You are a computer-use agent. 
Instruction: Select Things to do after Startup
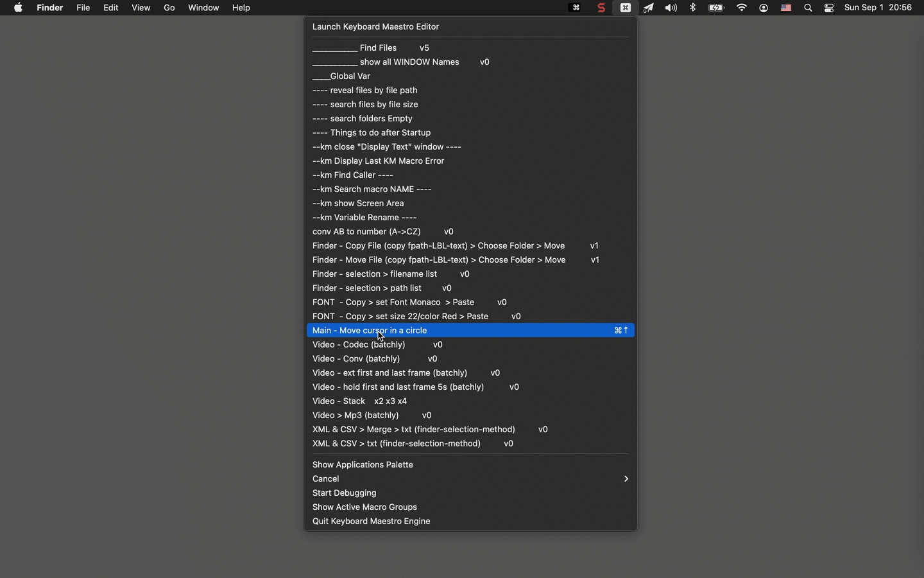[470, 133]
